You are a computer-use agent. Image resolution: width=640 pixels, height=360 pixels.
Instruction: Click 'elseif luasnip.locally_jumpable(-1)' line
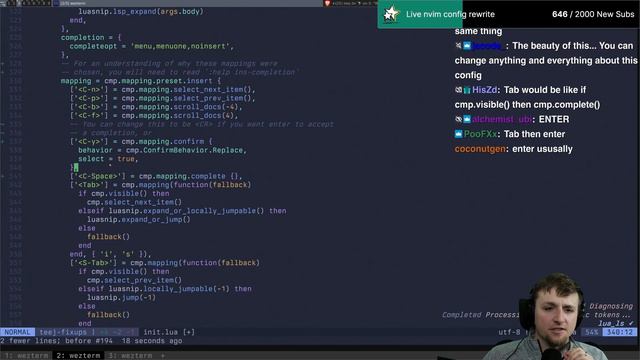coord(164,289)
